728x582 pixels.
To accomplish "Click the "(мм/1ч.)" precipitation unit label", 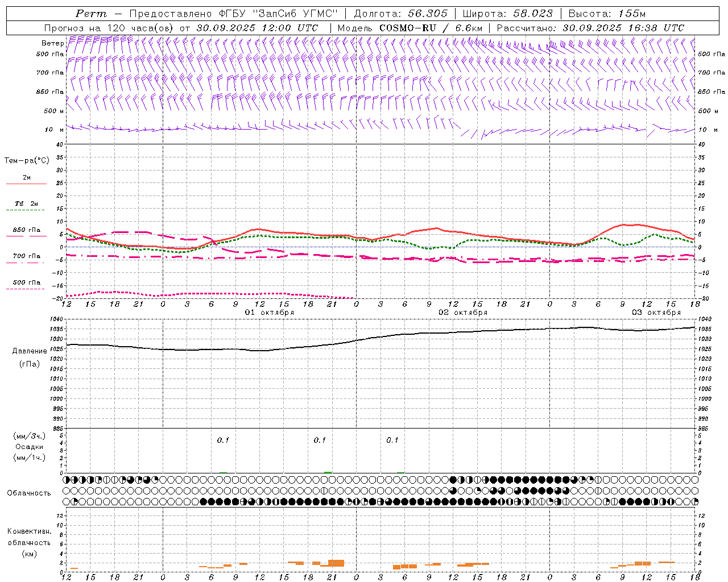I will pos(30,458).
